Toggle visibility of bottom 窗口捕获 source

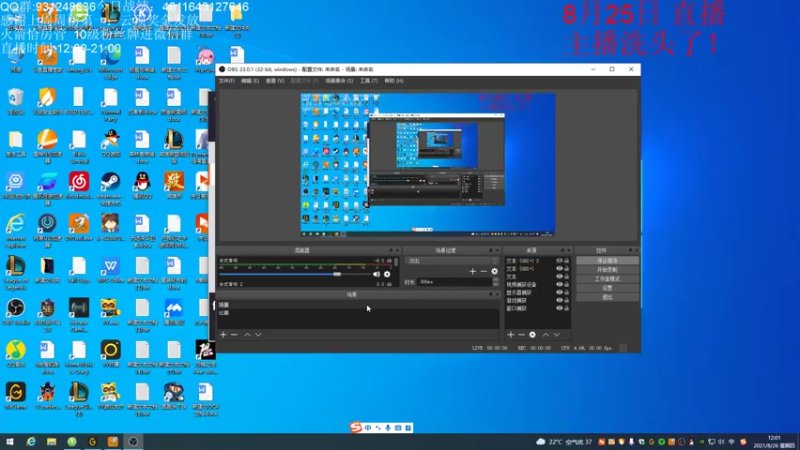[x=559, y=308]
